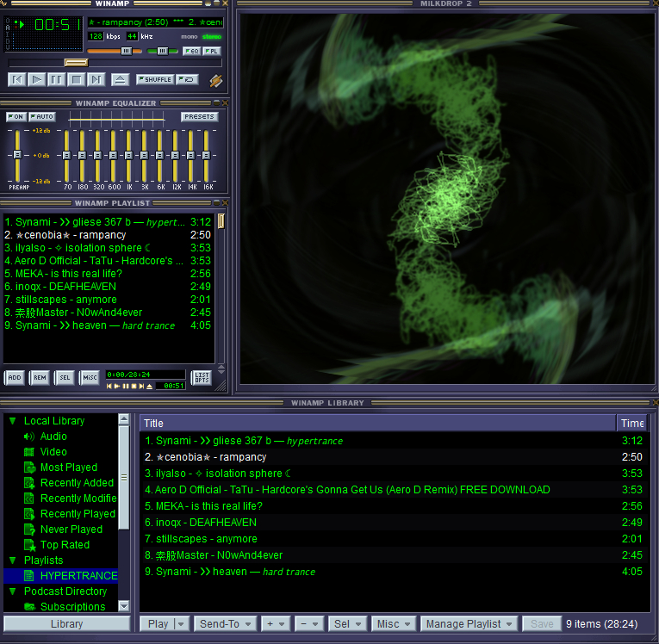Toggle Shuffle mode
Image resolution: width=659 pixels, height=644 pixels.
[154, 80]
